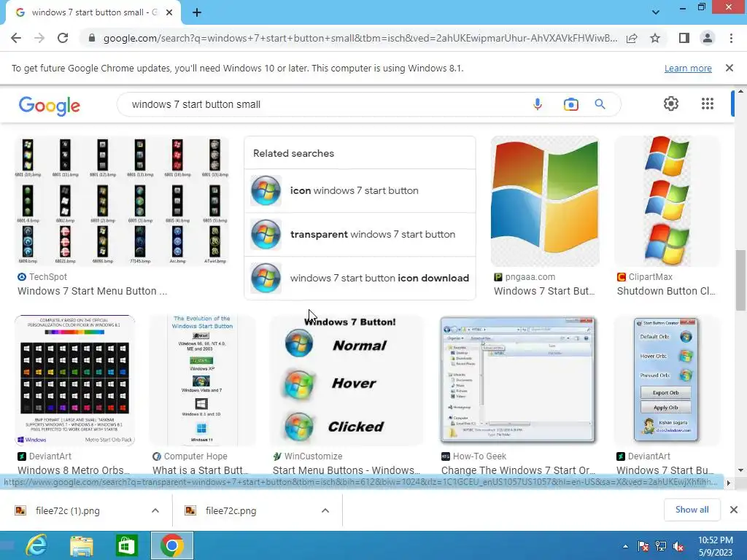The height and width of the screenshot is (560, 747).
Task: Click 'Shutdown Button Cl...' result title
Action: pos(666,291)
